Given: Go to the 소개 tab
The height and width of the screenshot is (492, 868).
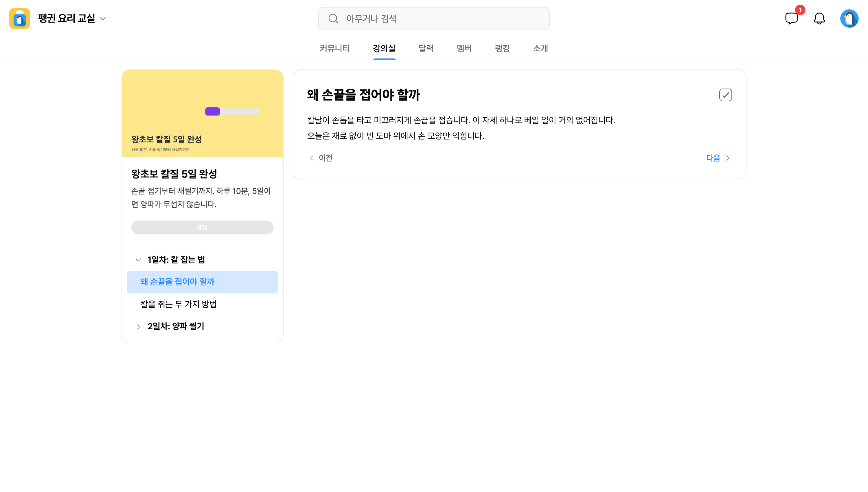Looking at the screenshot, I should (540, 48).
